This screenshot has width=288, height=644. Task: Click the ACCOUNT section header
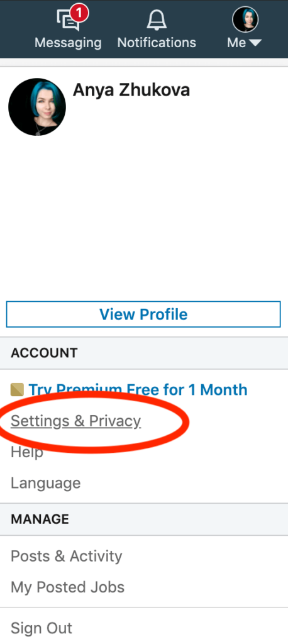point(144,353)
